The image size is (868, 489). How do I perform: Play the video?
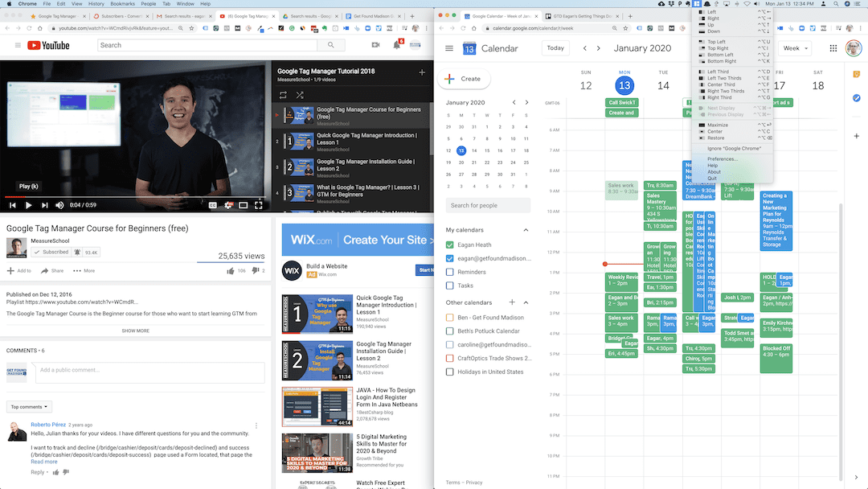(28, 205)
